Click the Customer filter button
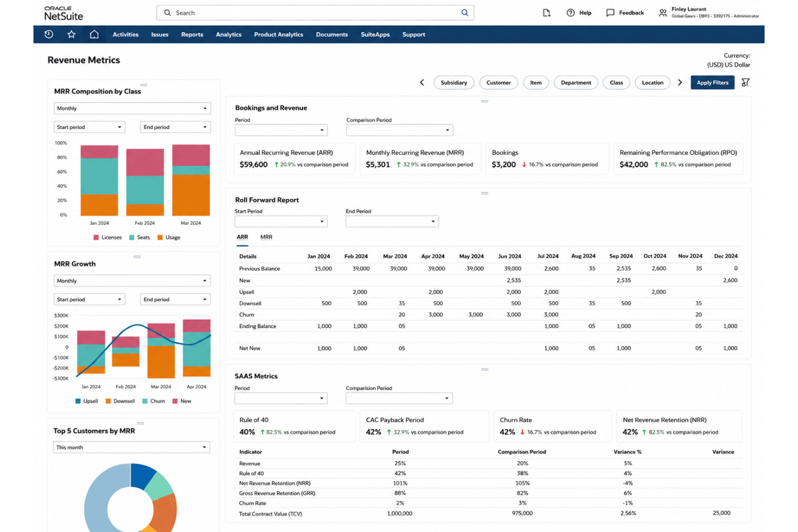The width and height of the screenshot is (798, 532). click(x=499, y=82)
